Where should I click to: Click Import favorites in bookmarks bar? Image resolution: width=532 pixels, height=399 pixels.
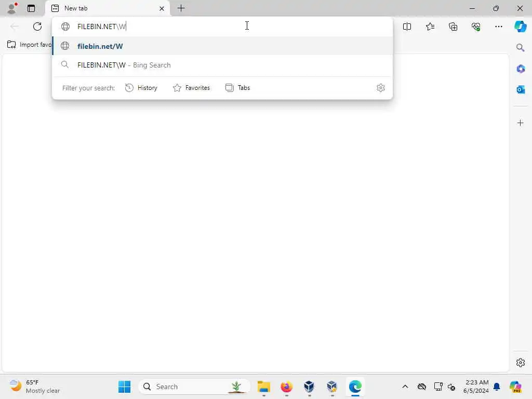(x=29, y=45)
